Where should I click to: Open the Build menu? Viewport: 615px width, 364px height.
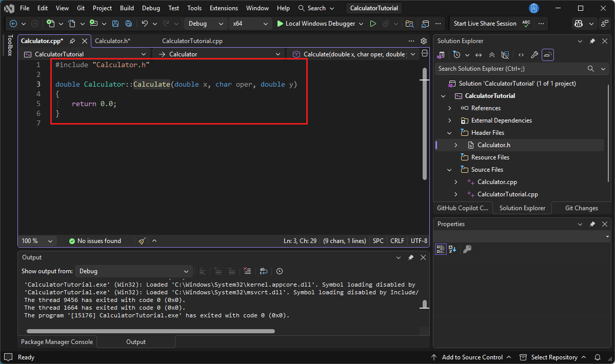[127, 8]
